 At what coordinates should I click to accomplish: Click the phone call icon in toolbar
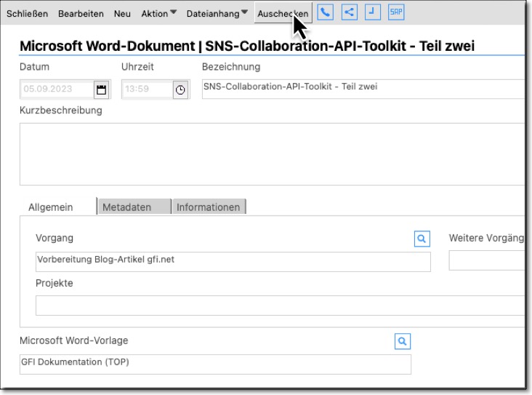325,12
